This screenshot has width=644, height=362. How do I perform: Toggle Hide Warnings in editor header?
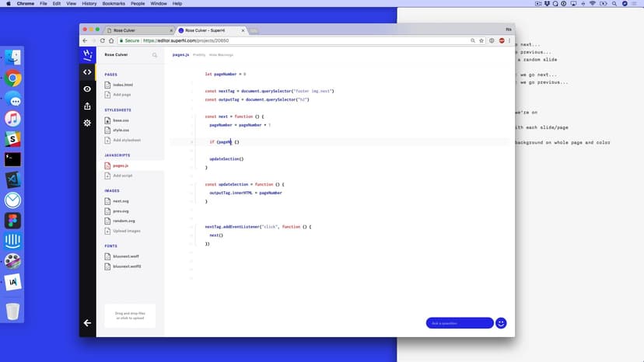pyautogui.click(x=221, y=55)
